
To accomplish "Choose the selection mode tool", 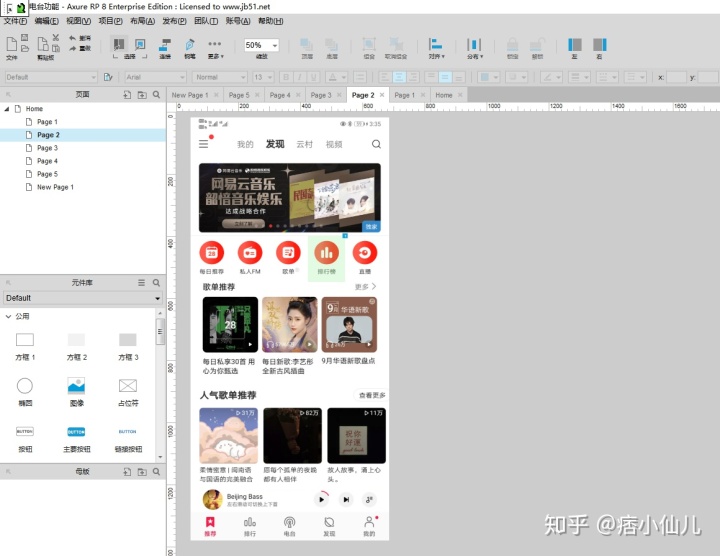I will (119, 45).
